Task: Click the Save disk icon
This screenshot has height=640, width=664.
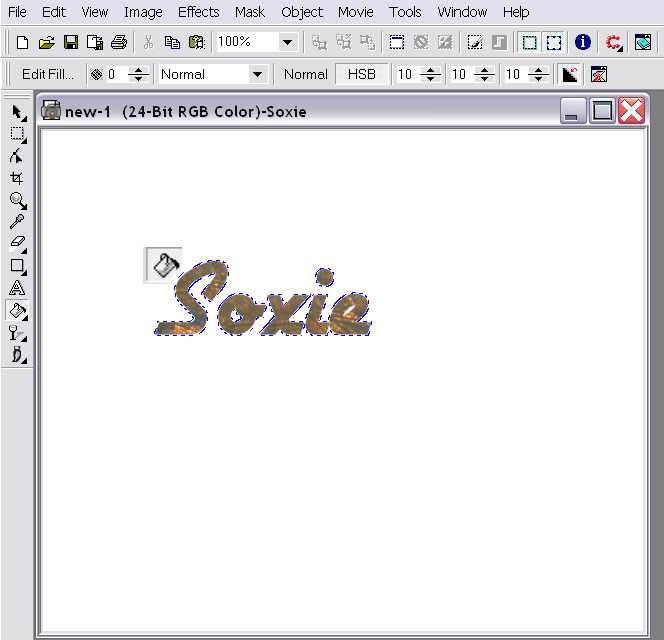Action: pyautogui.click(x=71, y=42)
